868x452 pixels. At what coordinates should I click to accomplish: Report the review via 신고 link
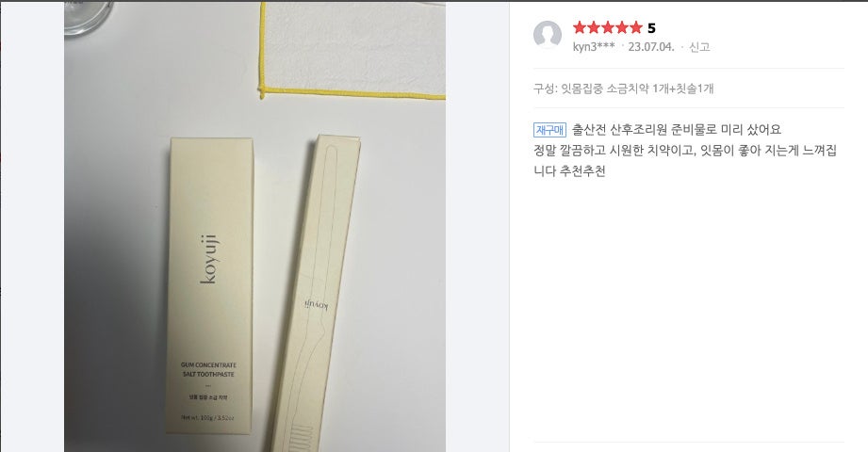699,46
